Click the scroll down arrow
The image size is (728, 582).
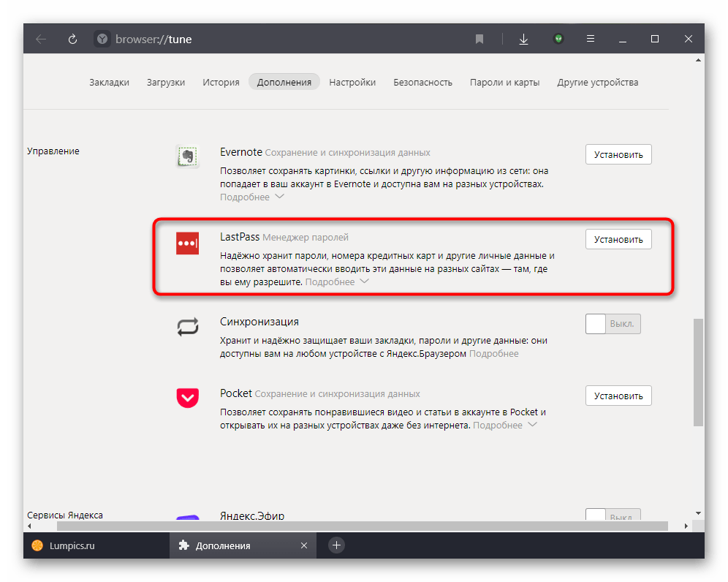(698, 513)
